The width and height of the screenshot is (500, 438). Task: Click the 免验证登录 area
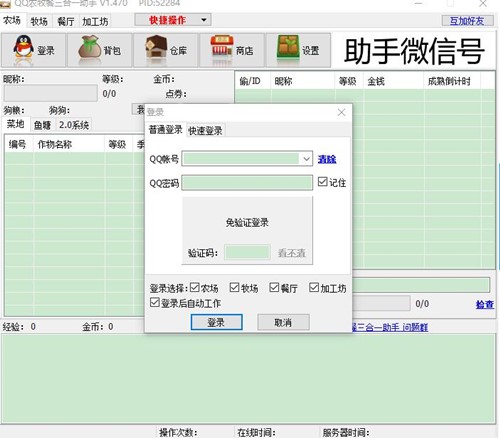tap(247, 222)
